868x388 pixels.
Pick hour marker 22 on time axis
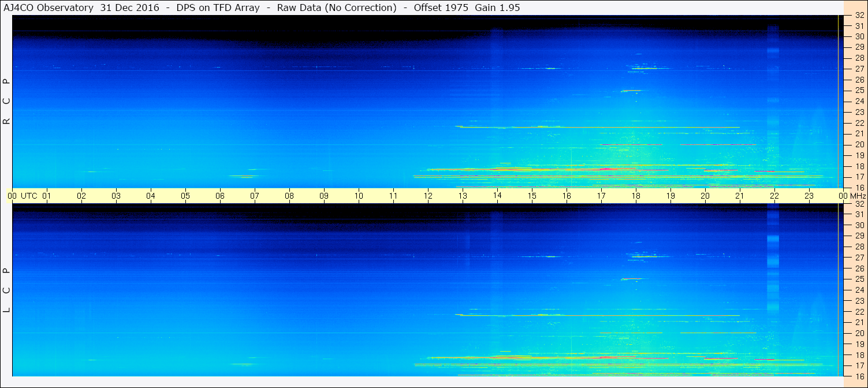pyautogui.click(x=774, y=196)
